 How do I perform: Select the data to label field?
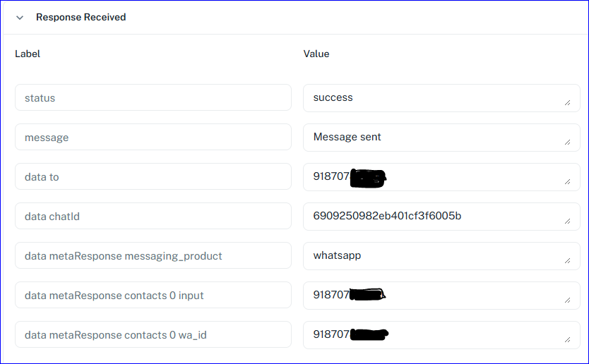(x=153, y=177)
